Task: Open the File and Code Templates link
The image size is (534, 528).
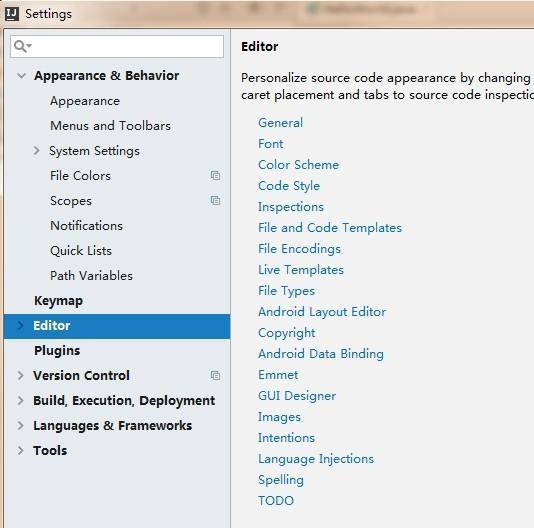Action: [330, 228]
